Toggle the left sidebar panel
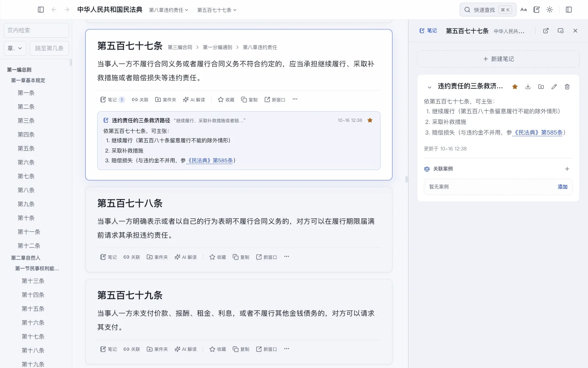 (41, 10)
